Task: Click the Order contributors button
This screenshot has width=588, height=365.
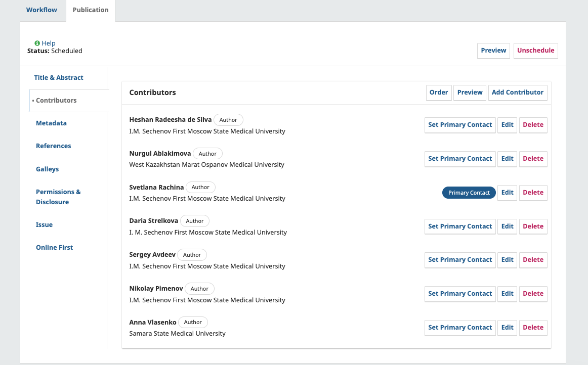Action: (438, 93)
